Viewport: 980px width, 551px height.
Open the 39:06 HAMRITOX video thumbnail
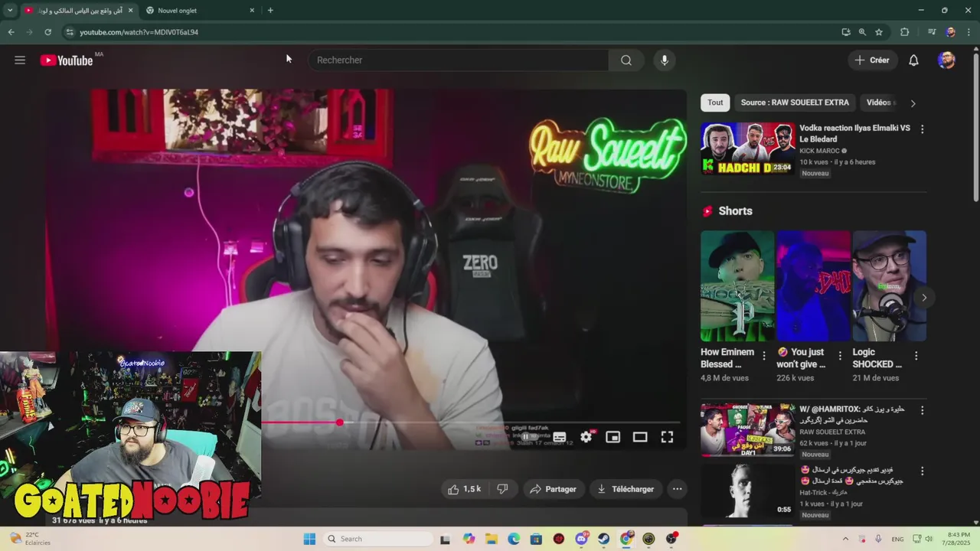click(748, 429)
